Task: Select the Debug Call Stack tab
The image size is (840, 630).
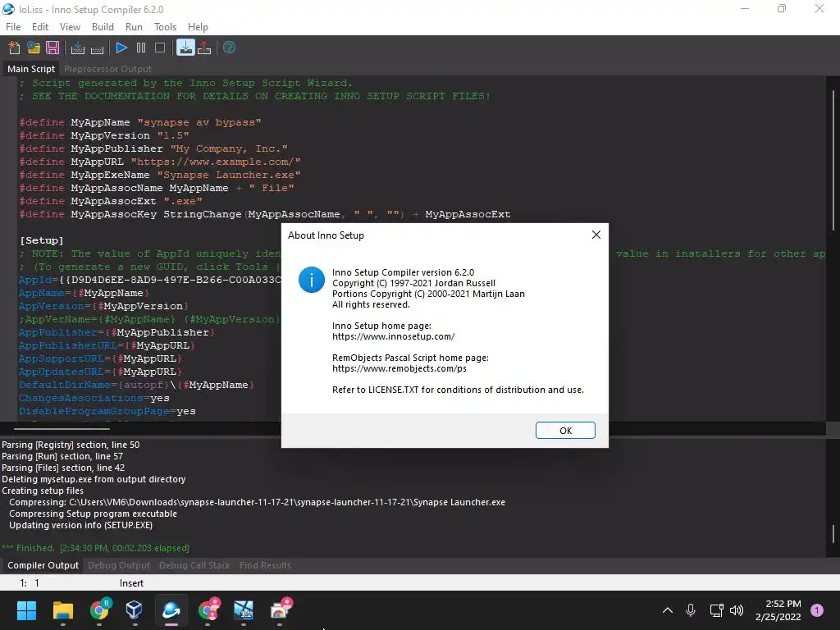Action: coord(194,565)
